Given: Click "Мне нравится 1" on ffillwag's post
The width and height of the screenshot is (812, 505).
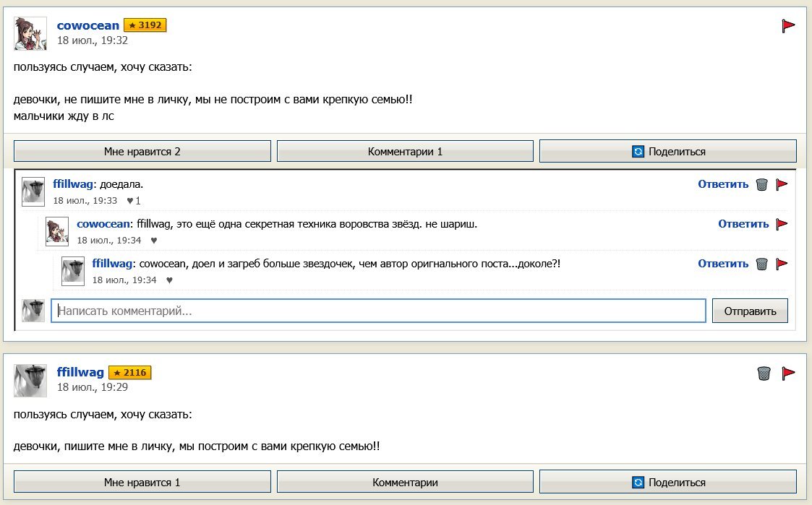Looking at the screenshot, I should point(142,482).
